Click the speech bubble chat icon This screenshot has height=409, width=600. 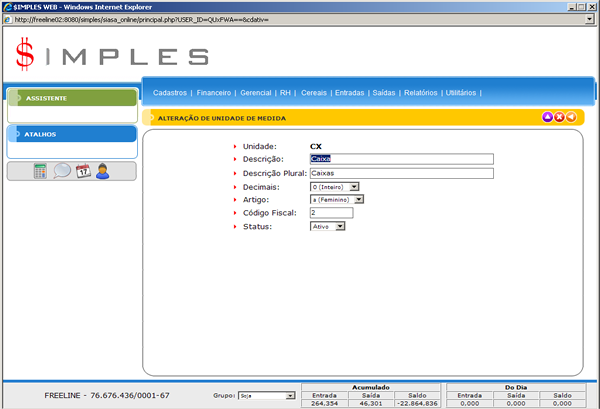tap(62, 171)
